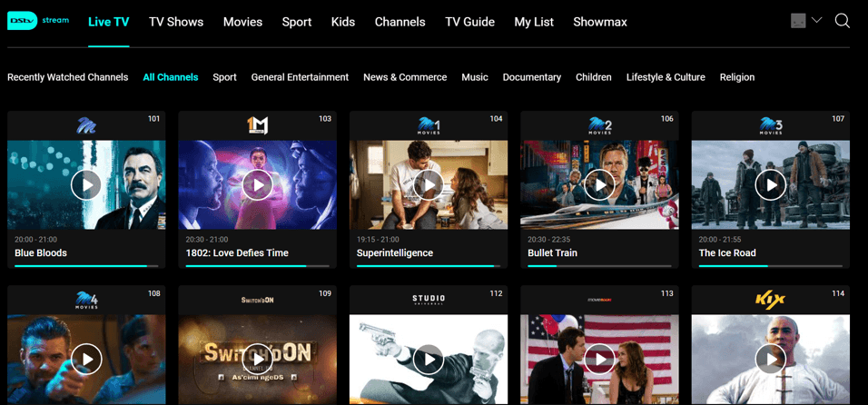Go to My List
The image size is (868, 405).
click(534, 22)
